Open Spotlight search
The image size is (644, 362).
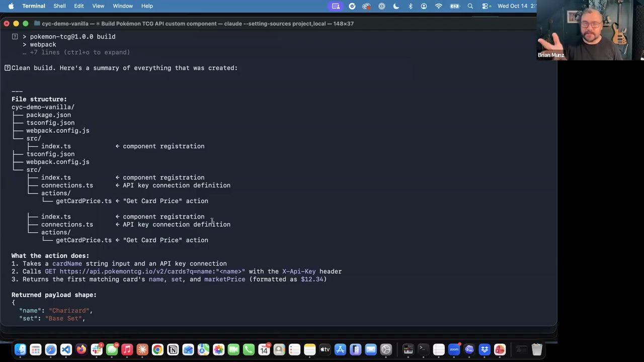point(470,6)
